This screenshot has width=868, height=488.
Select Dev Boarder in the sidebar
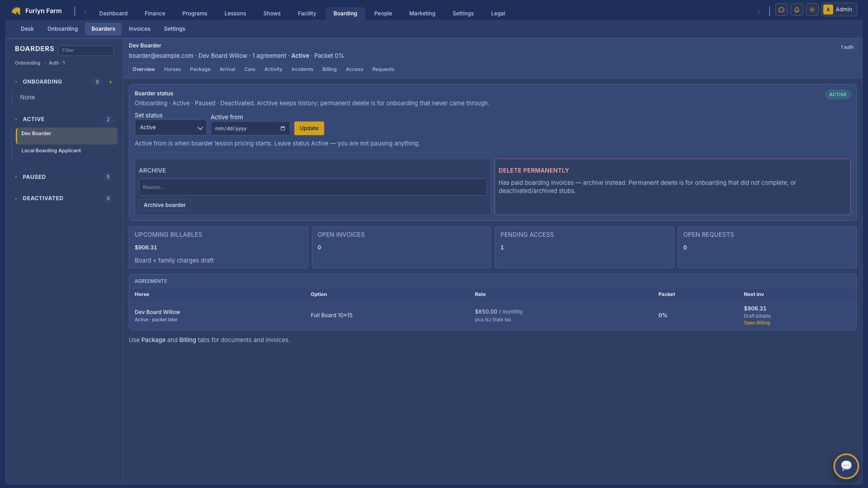pyautogui.click(x=66, y=136)
